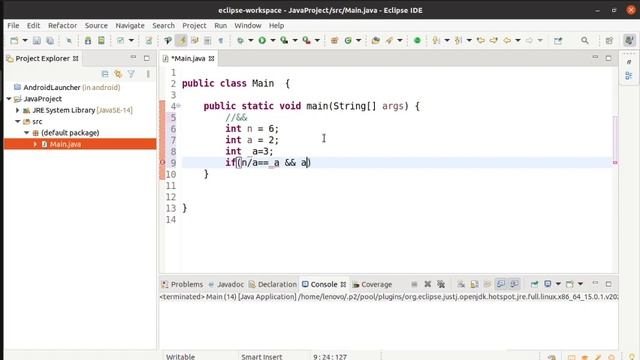The width and height of the screenshot is (640, 360).
Task: Toggle Block Selection Mode icon
Action: click(x=207, y=40)
